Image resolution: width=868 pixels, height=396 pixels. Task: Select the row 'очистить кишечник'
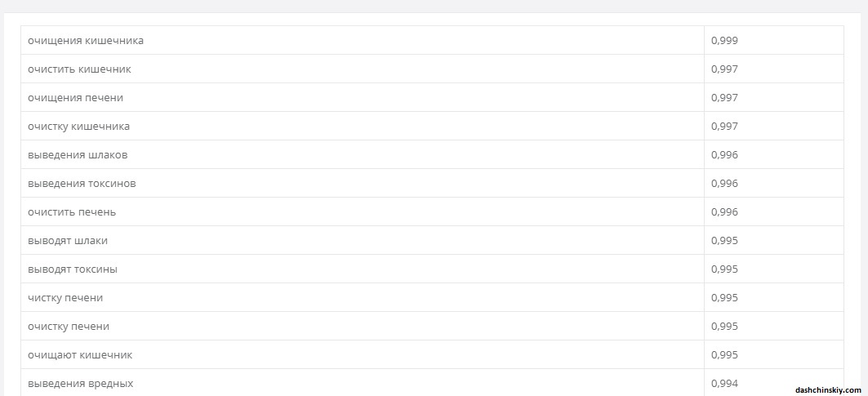79,69
